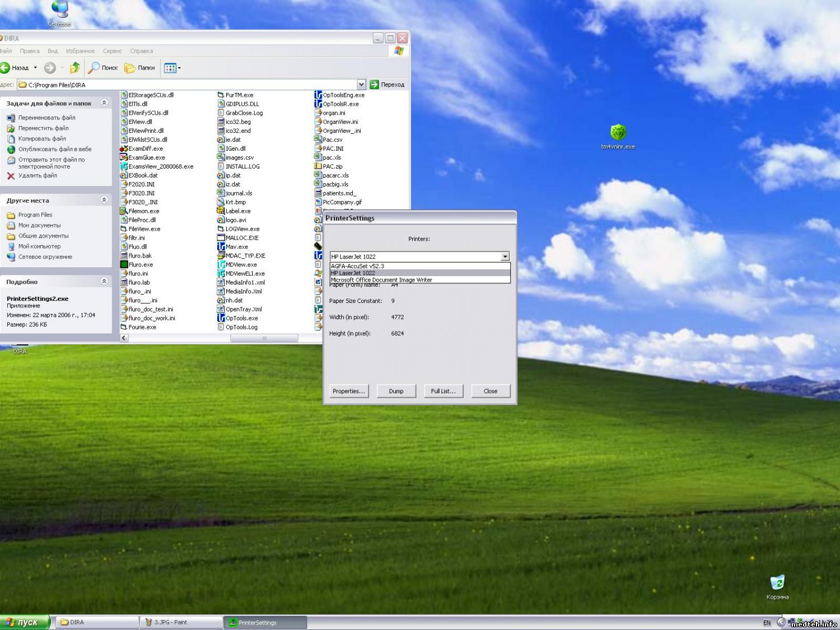
Task: Choose AGFA-AccuSet v52.3 from printer list
Action: [357, 266]
